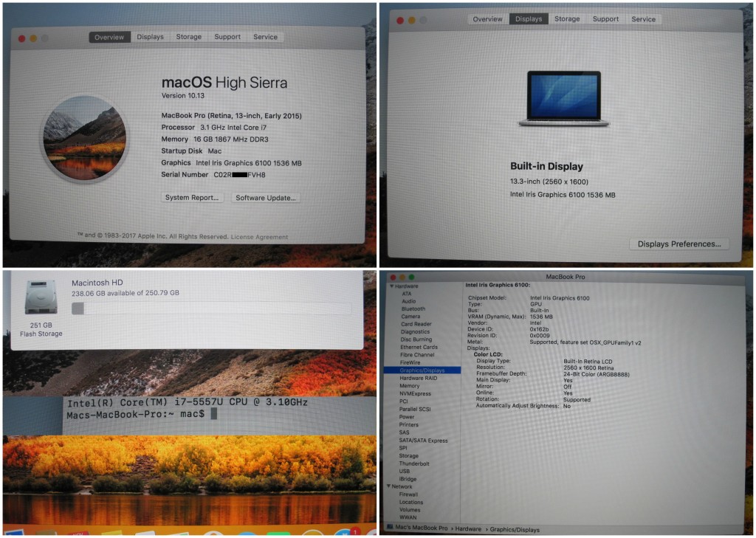This screenshot has width=756, height=538.
Task: Select Fibre Channel in the sidebar
Action: click(417, 355)
